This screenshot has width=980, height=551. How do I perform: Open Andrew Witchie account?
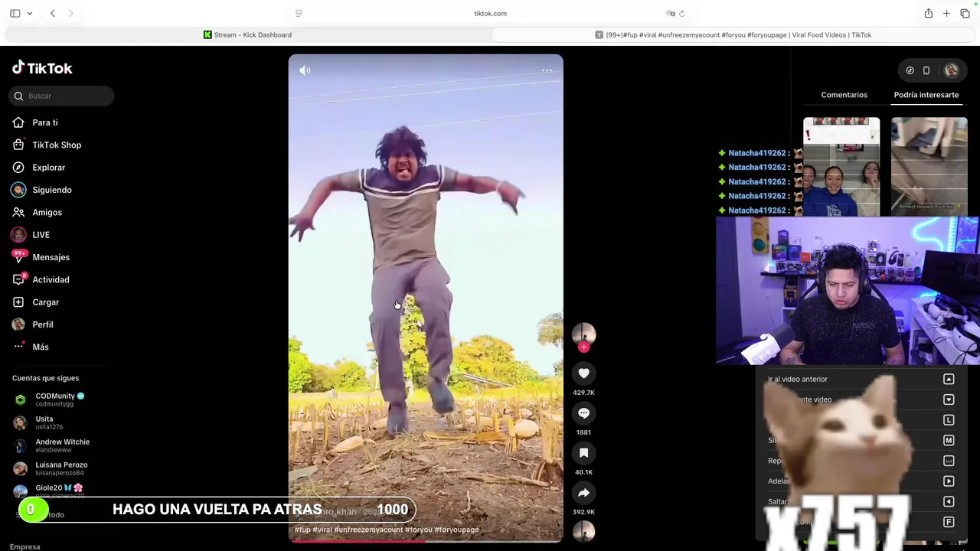point(60,445)
